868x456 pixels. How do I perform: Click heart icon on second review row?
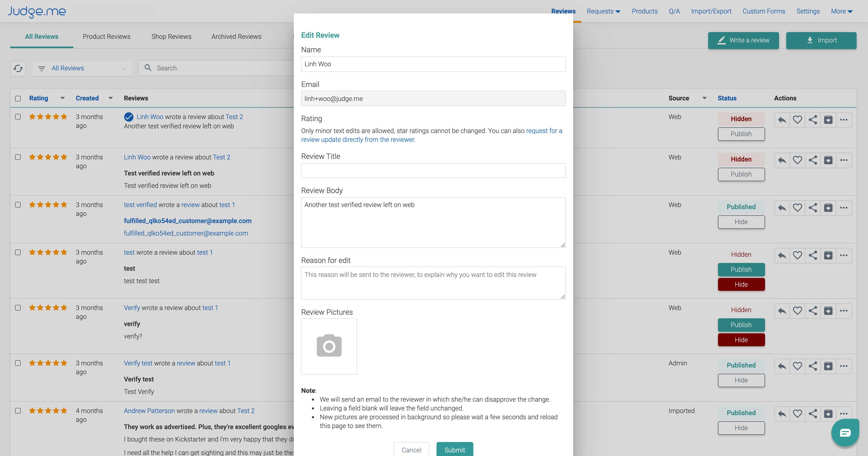click(797, 160)
